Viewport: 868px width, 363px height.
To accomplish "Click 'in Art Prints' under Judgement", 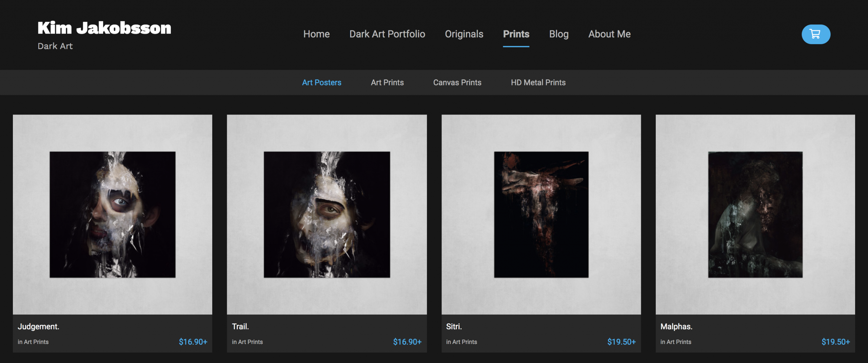I will (x=33, y=342).
